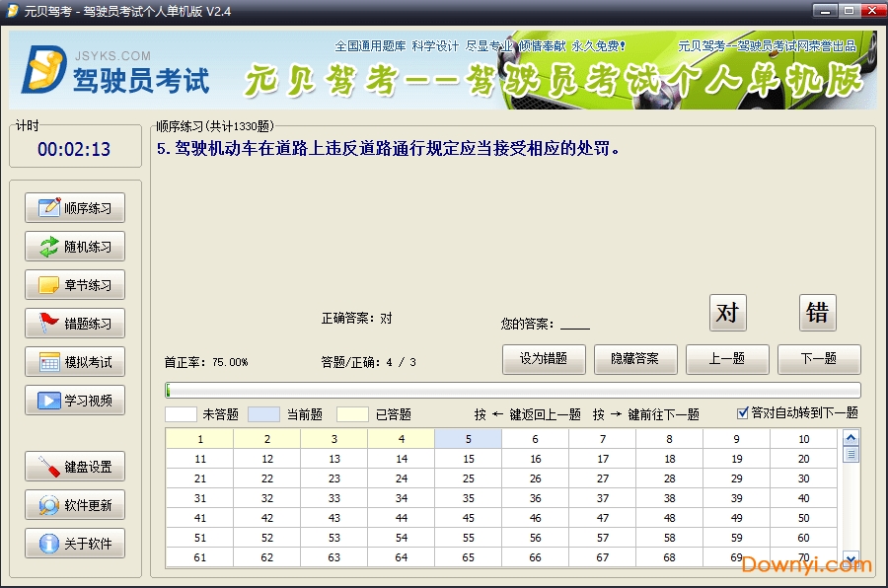Start 模拟考试 mock exam mode
The height and width of the screenshot is (588, 888).
coord(74,361)
